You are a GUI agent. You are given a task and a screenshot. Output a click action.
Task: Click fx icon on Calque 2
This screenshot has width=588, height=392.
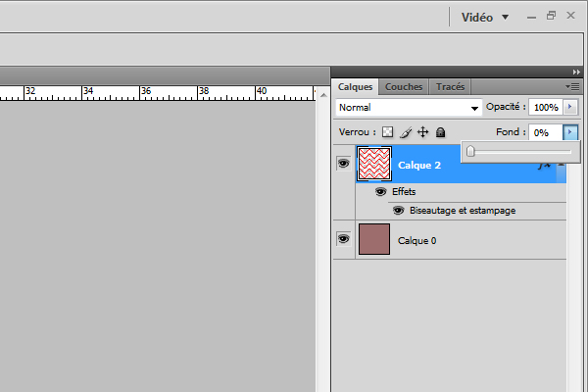pyautogui.click(x=544, y=166)
